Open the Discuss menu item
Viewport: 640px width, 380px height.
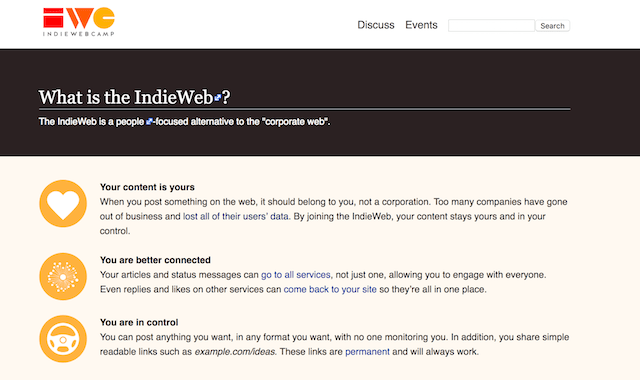[x=376, y=25]
